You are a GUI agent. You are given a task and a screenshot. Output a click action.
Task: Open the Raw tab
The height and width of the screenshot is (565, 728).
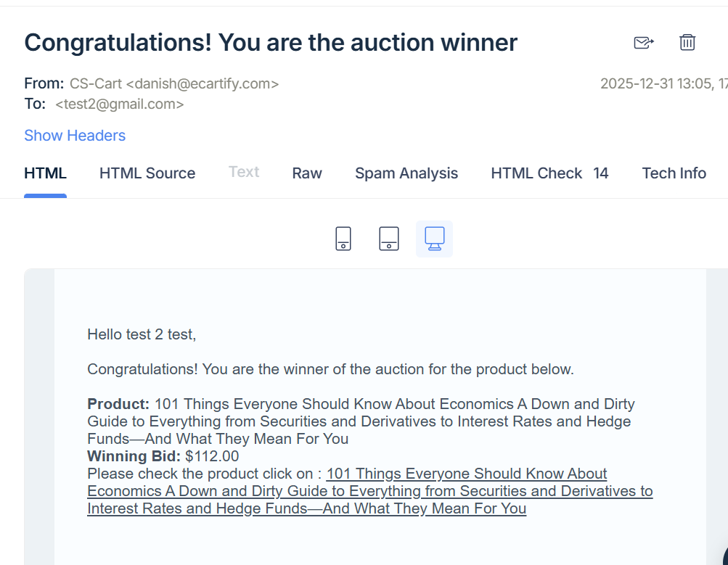pyautogui.click(x=307, y=173)
